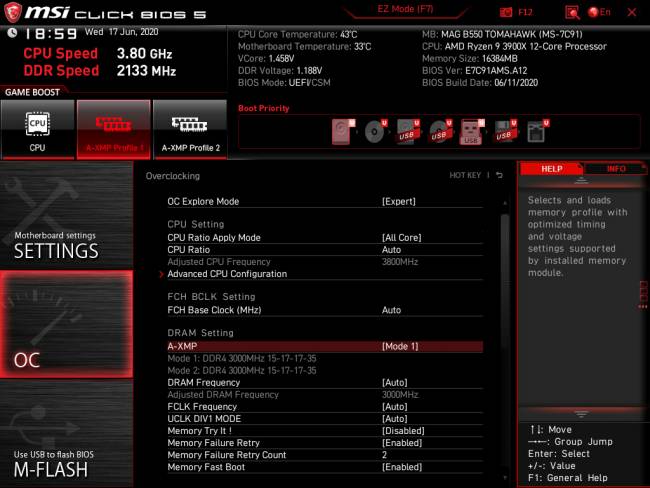Open the OC Explore Mode value dropdown
This screenshot has width=650, height=488.
[x=399, y=201]
